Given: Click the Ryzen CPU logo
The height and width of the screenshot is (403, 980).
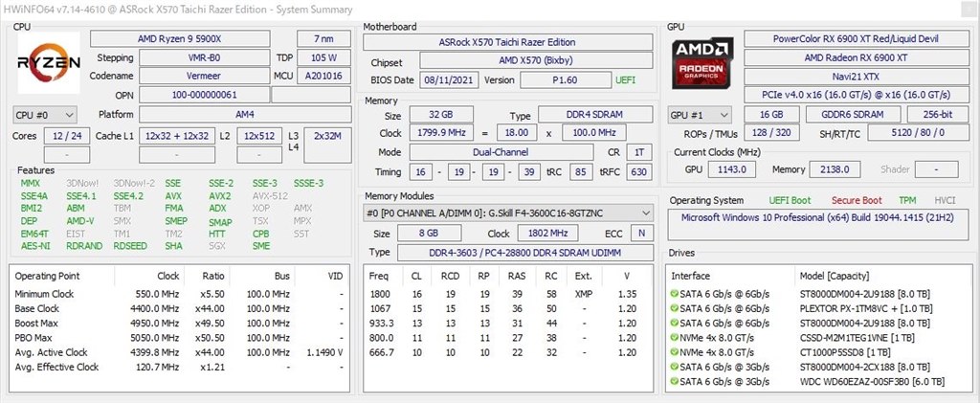Looking at the screenshot, I should [x=49, y=62].
